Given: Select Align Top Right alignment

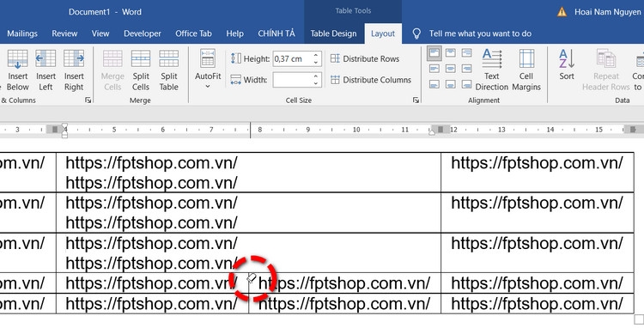Looking at the screenshot, I should click(466, 53).
